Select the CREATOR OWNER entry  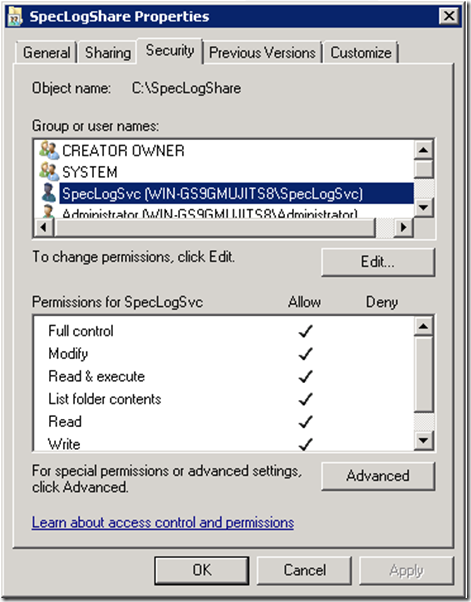click(x=123, y=150)
